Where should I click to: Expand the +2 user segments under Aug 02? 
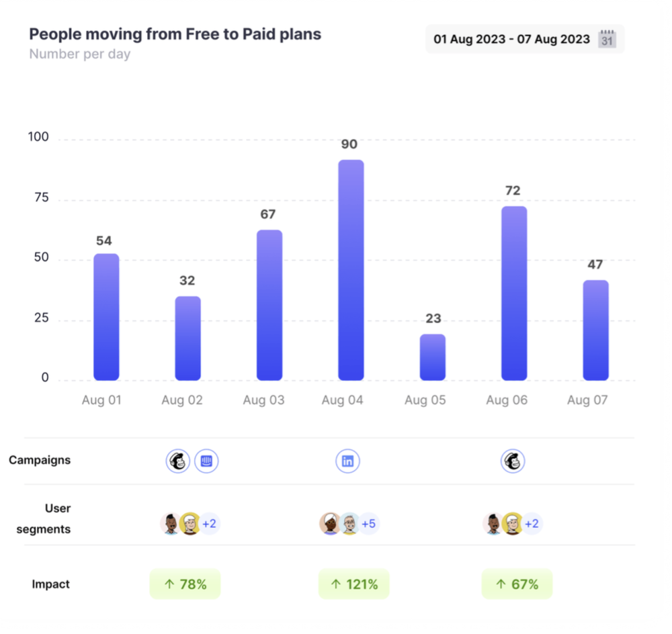(209, 524)
